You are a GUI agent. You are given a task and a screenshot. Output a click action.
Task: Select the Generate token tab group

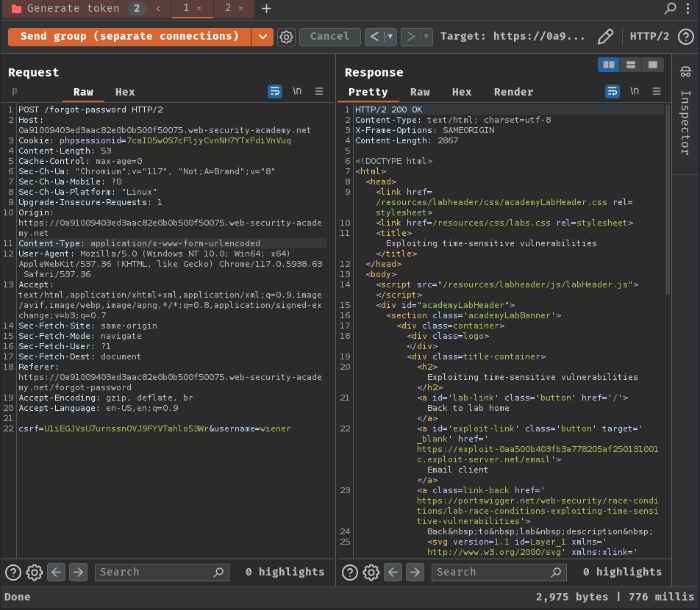coord(74,9)
